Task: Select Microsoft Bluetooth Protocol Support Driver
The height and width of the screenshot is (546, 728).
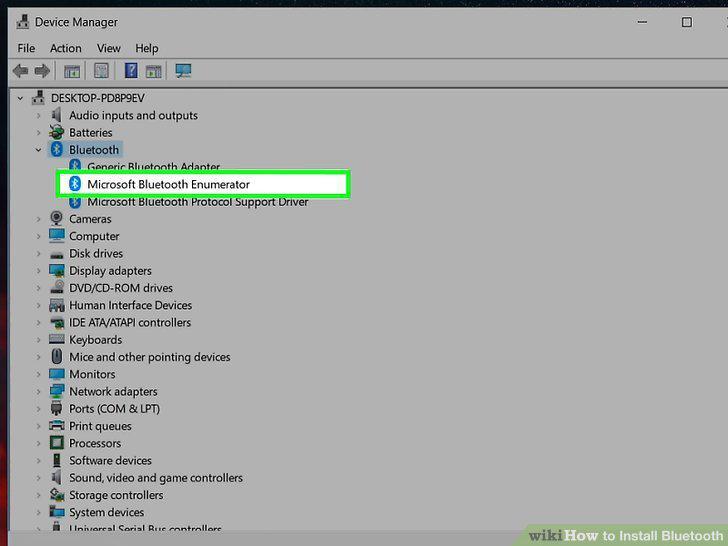Action: click(x=198, y=202)
